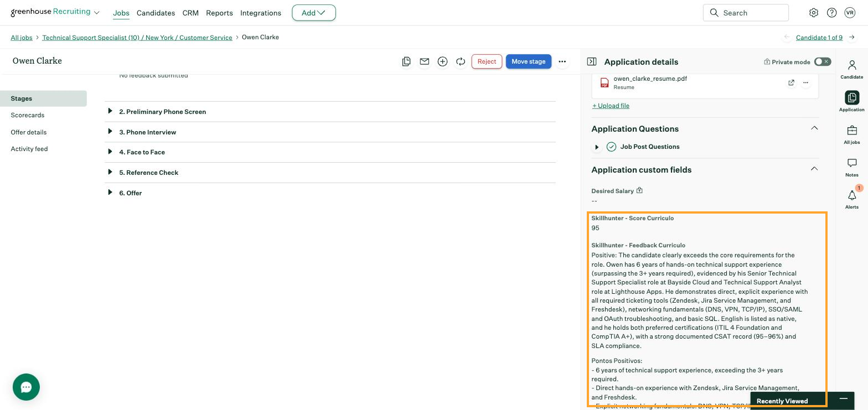Click the Owen Clarke candidate name heading

tap(37, 61)
